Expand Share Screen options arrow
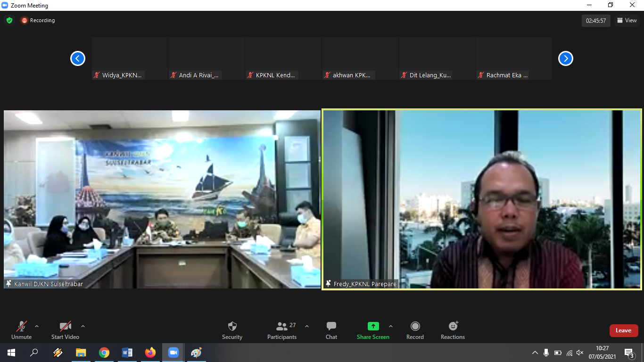Viewport: 644px width, 362px height. tap(390, 326)
